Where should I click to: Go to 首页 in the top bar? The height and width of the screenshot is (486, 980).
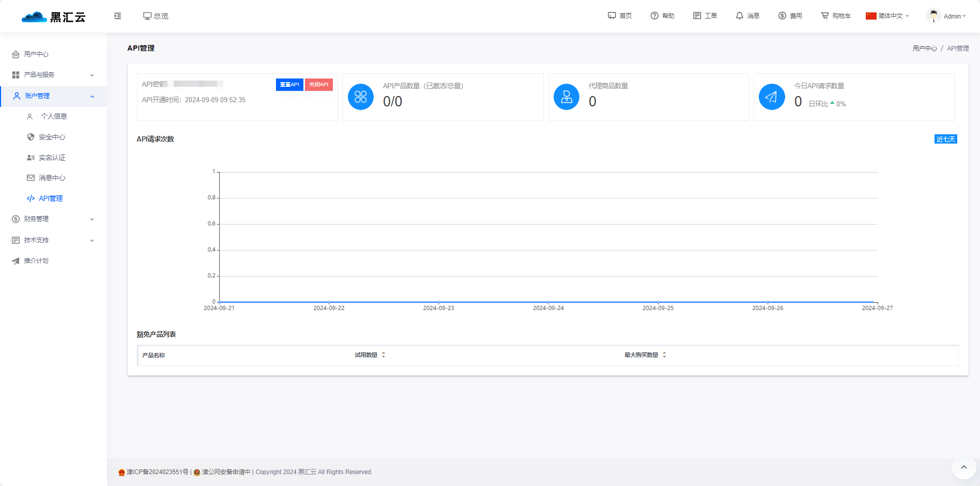click(x=620, y=16)
